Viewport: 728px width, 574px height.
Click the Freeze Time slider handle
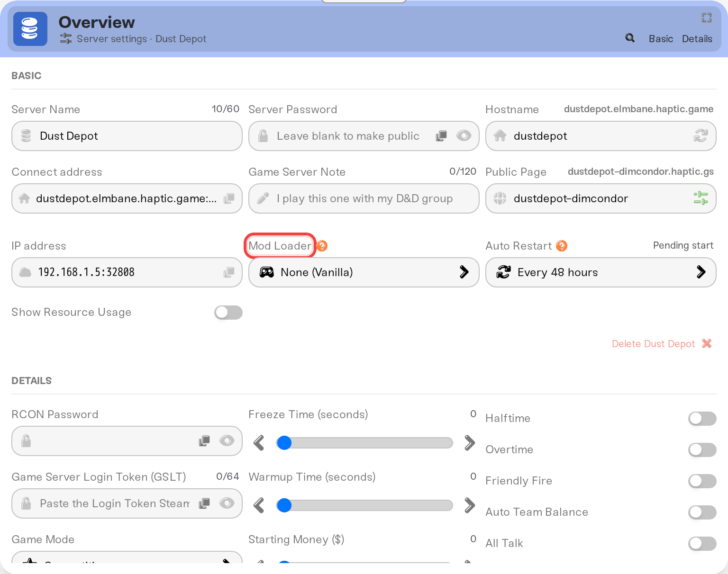284,443
